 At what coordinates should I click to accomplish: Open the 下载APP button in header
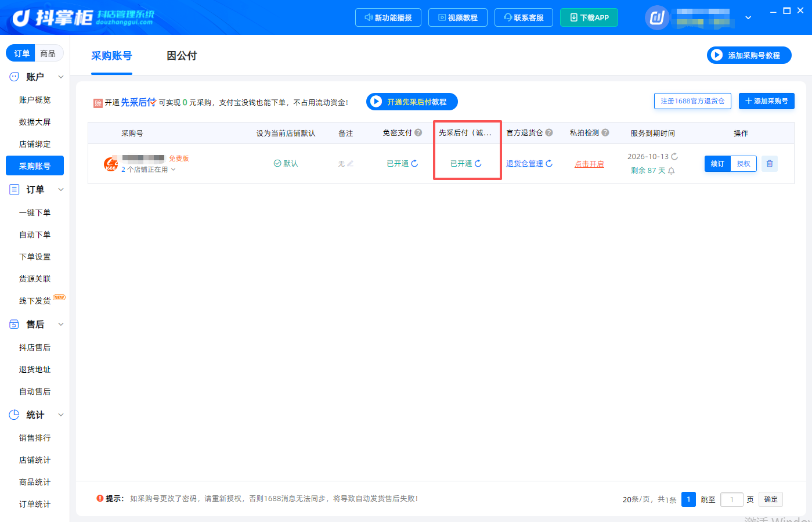pos(589,17)
